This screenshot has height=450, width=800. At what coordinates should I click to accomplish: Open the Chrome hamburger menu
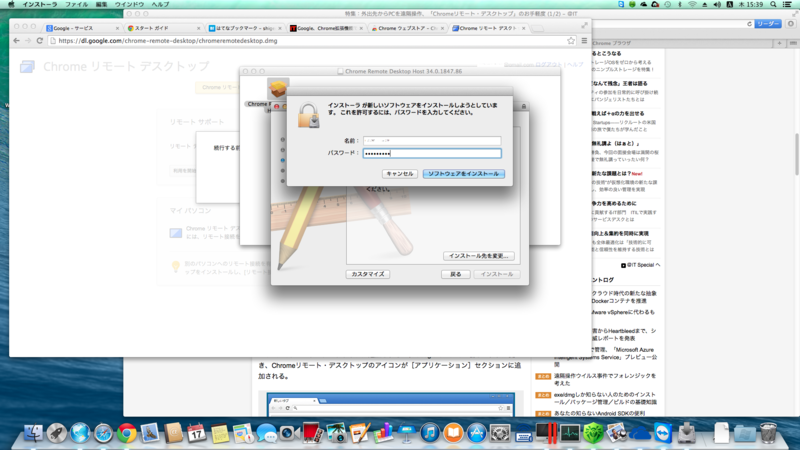[584, 41]
